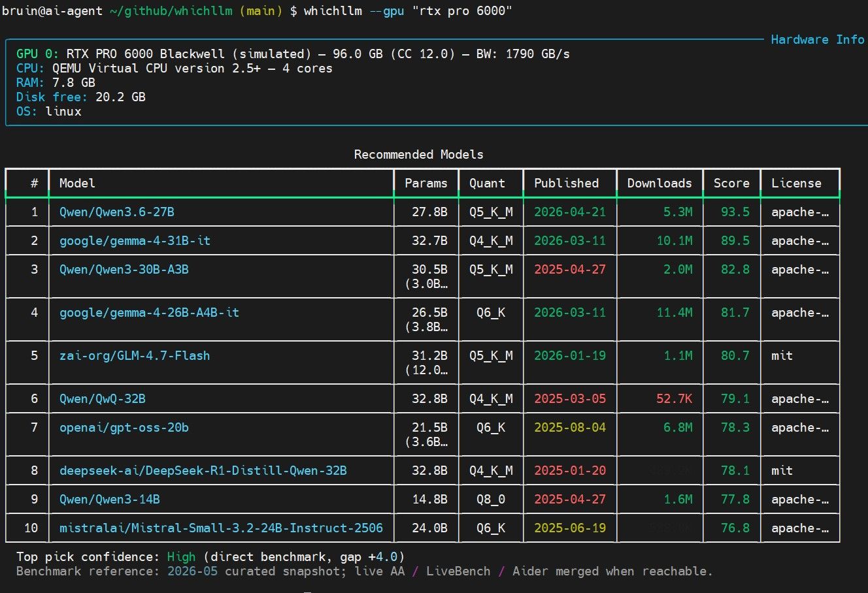Click the Quant column header
This screenshot has width=868, height=593.
tap(487, 184)
